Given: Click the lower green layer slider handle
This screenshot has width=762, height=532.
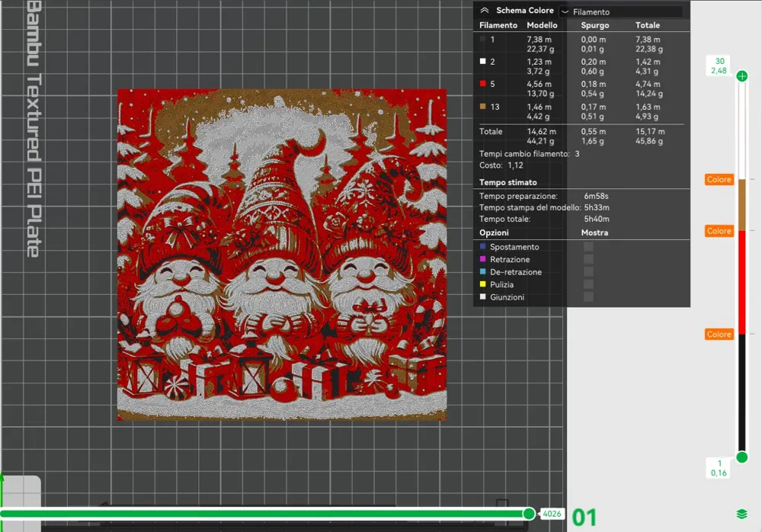Looking at the screenshot, I should click(741, 457).
